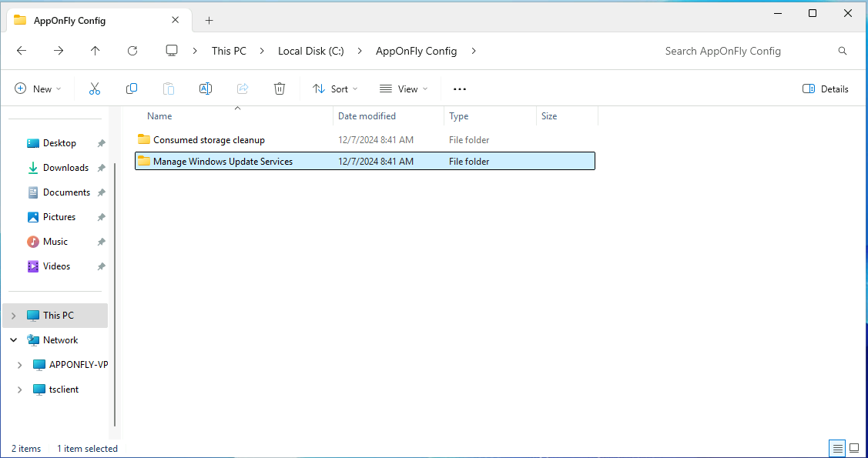Image resolution: width=868 pixels, height=458 pixels.
Task: Collapse the Network tree node
Action: (14, 340)
